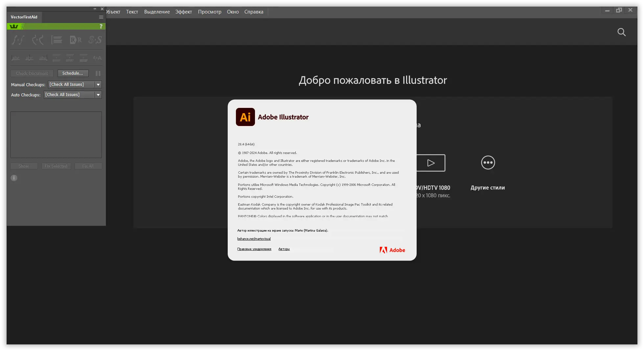Open the Авторы link

pyautogui.click(x=284, y=249)
